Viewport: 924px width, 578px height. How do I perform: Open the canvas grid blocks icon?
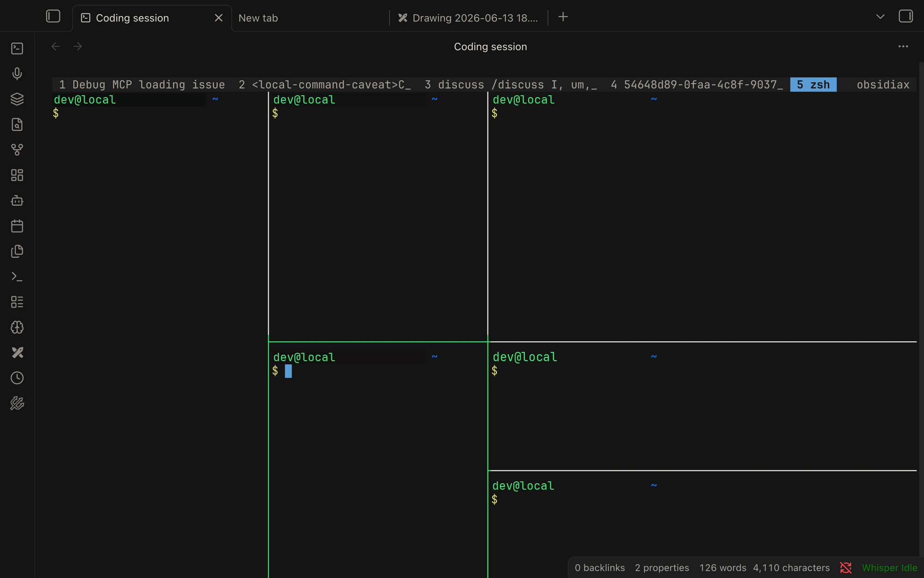tap(17, 175)
